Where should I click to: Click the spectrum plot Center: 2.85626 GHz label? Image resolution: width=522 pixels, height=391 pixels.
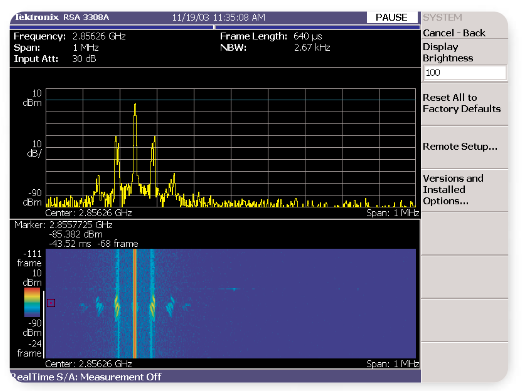tap(88, 213)
